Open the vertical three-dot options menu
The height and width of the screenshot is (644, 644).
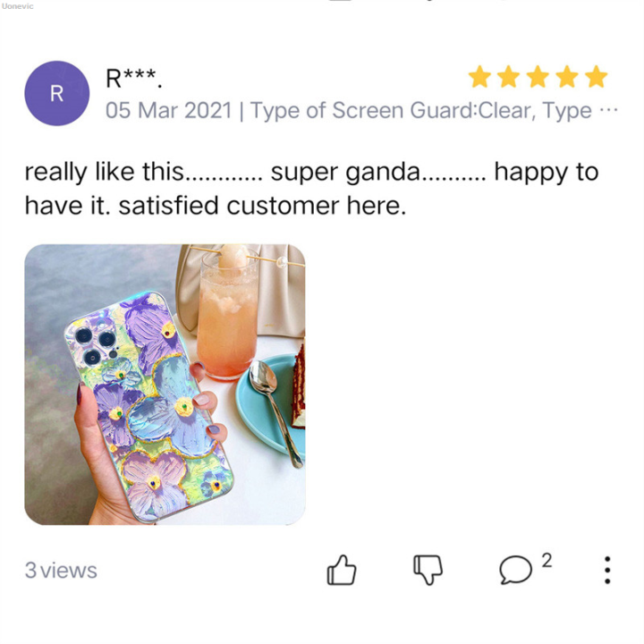(607, 570)
